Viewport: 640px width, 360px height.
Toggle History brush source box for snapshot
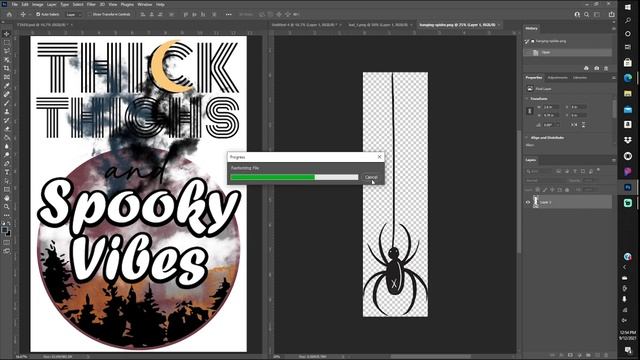pyautogui.click(x=527, y=41)
